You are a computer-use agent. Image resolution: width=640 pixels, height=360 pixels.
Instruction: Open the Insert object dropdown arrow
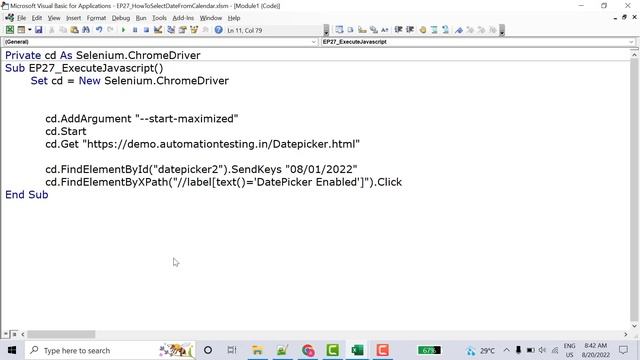click(x=29, y=30)
